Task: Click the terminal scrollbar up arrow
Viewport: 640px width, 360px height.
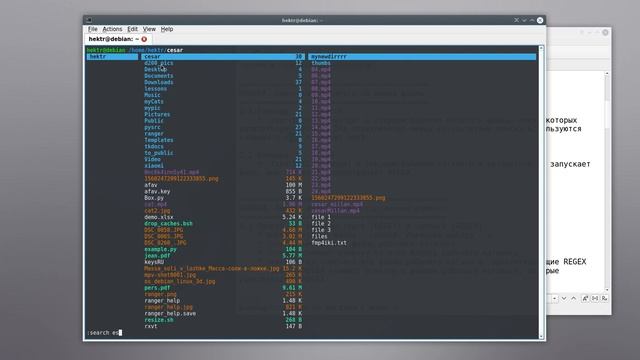Action: [541, 48]
